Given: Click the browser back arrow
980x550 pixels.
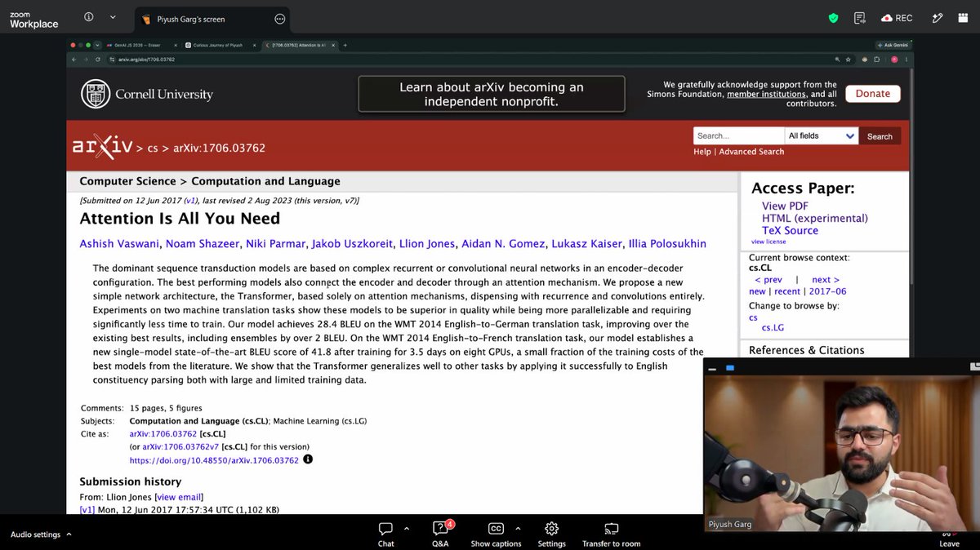Looking at the screenshot, I should click(x=73, y=60).
